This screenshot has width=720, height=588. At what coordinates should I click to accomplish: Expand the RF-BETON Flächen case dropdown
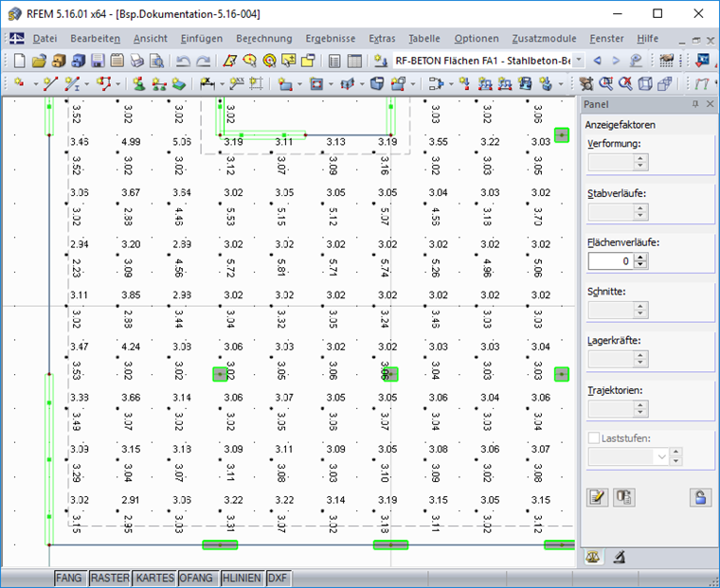tap(580, 61)
